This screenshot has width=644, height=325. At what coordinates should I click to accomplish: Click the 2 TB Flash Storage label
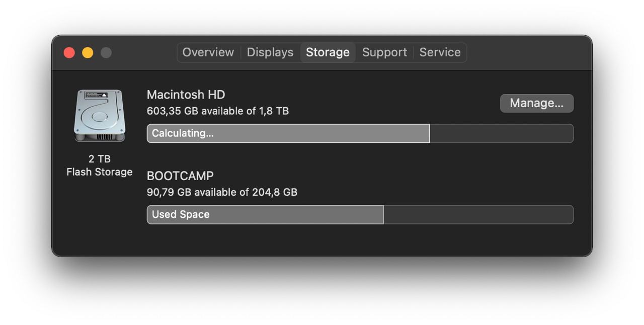coord(100,166)
